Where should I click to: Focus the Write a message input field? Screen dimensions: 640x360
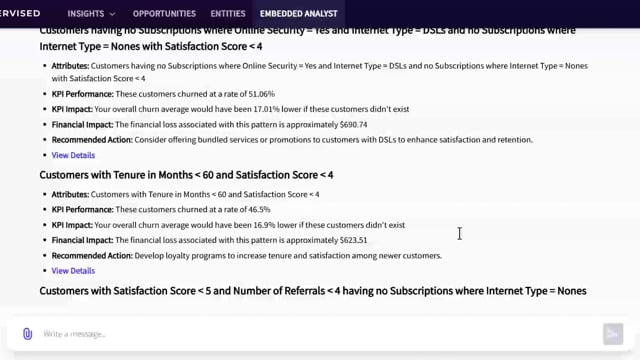point(318,334)
